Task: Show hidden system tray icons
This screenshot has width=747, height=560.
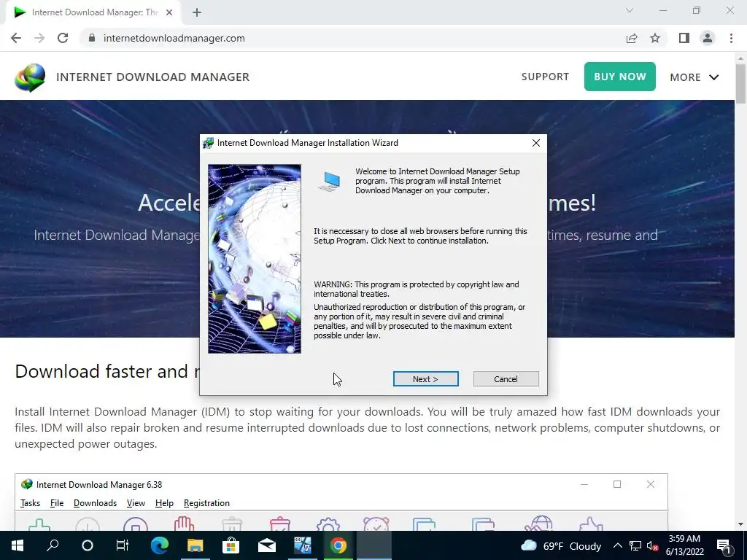Action: pyautogui.click(x=617, y=545)
